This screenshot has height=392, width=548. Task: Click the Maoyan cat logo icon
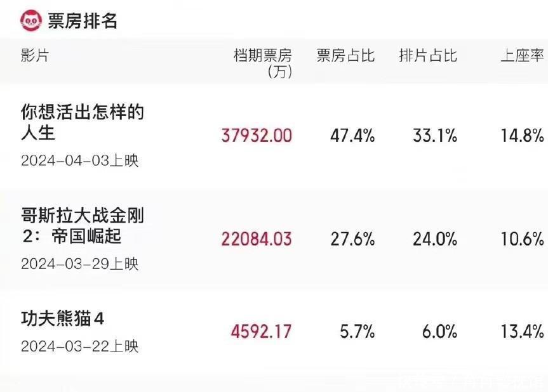tap(30, 20)
